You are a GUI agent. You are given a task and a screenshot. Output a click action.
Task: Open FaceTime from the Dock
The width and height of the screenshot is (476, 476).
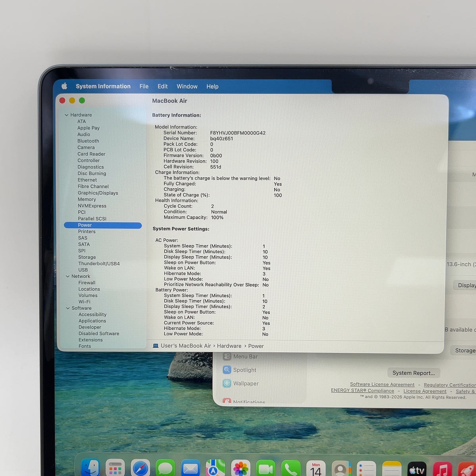point(266,468)
